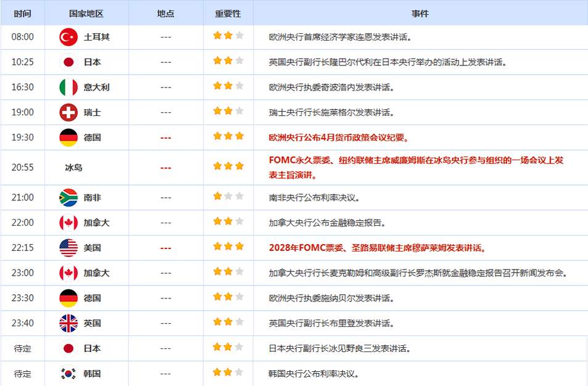Viewport: 588px width, 386px height.
Task: Click Canada flag in 22:00 row
Action: [x=68, y=223]
